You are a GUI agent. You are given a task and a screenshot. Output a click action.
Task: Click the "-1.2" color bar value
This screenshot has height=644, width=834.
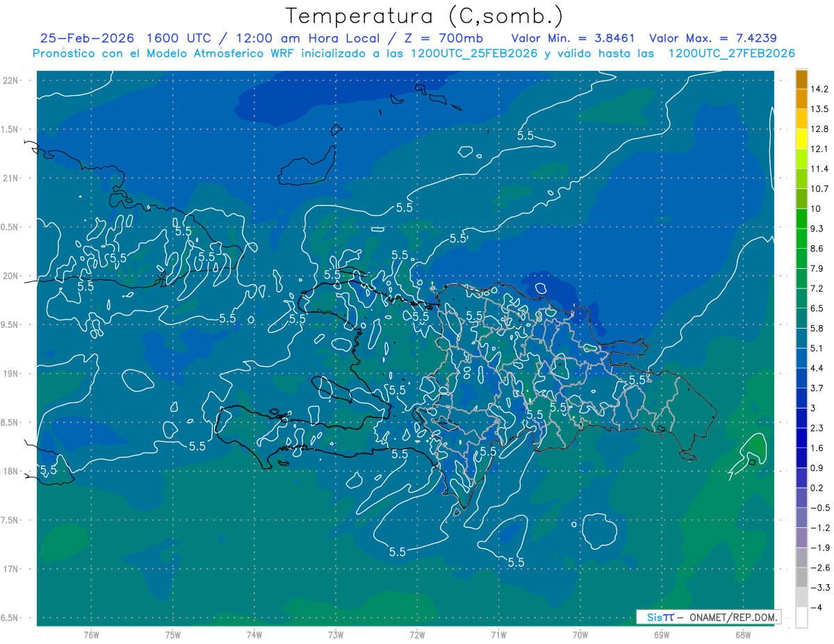pyautogui.click(x=821, y=527)
